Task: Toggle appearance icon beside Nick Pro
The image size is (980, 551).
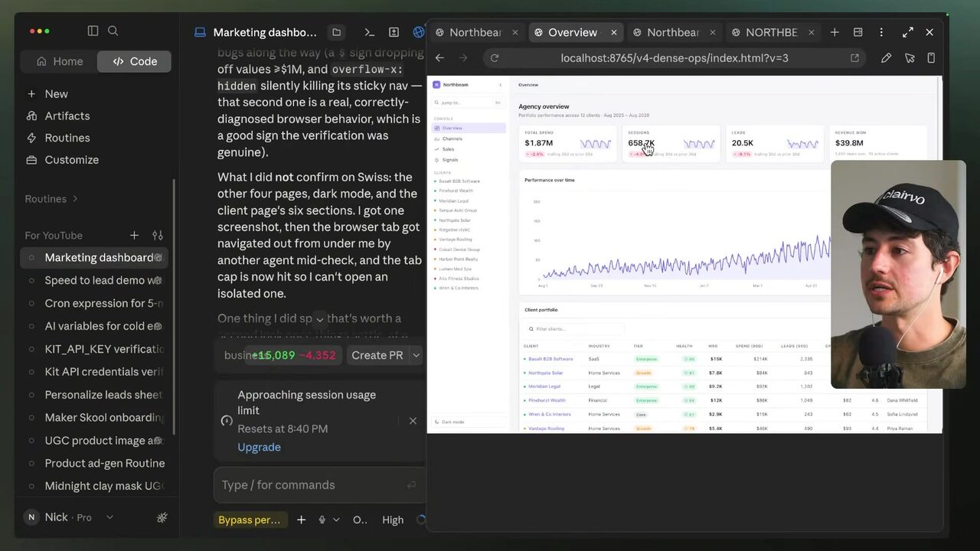Action: pyautogui.click(x=162, y=517)
